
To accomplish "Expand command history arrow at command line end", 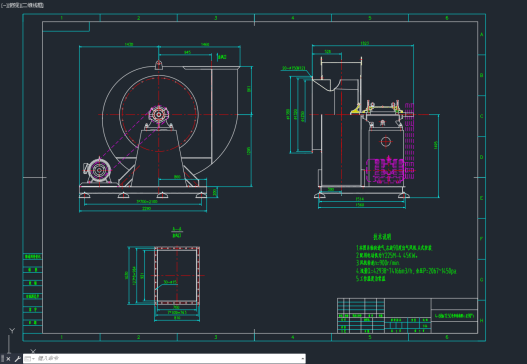I will (x=303, y=359).
